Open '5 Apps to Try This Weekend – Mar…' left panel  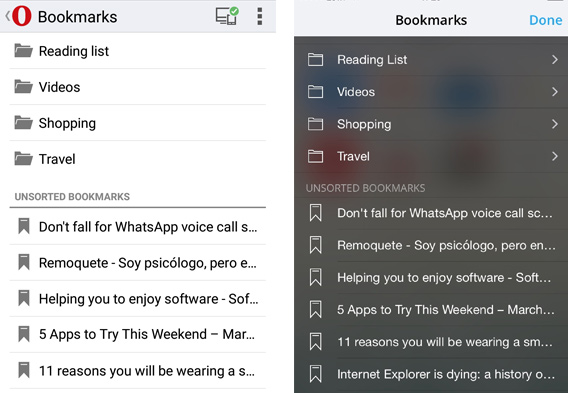pos(147,334)
